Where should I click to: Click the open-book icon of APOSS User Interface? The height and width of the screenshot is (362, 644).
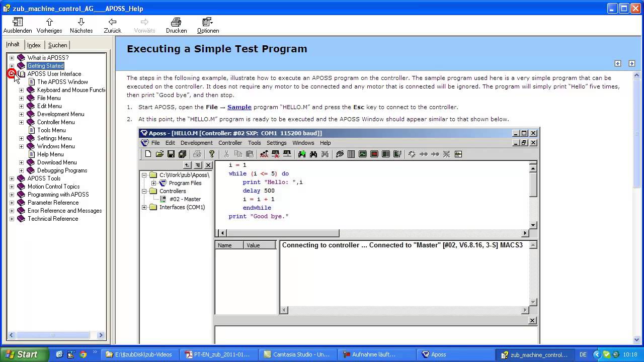21,74
